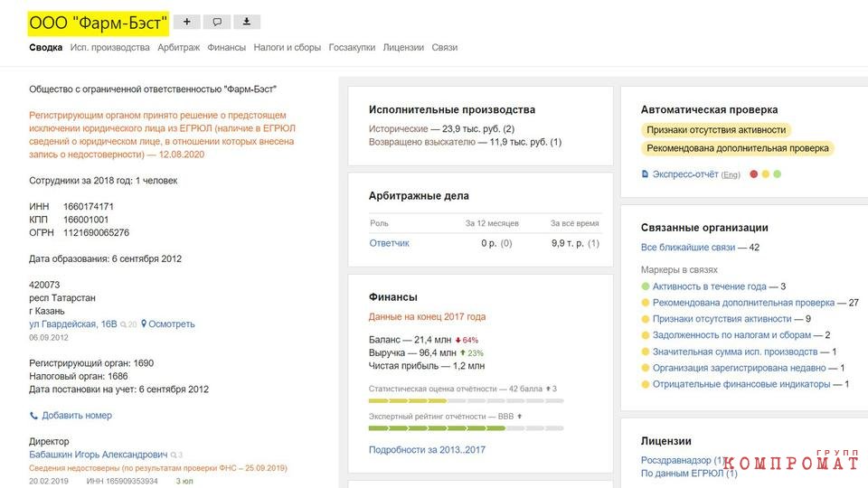Switch to the Финансы tab

[226, 48]
